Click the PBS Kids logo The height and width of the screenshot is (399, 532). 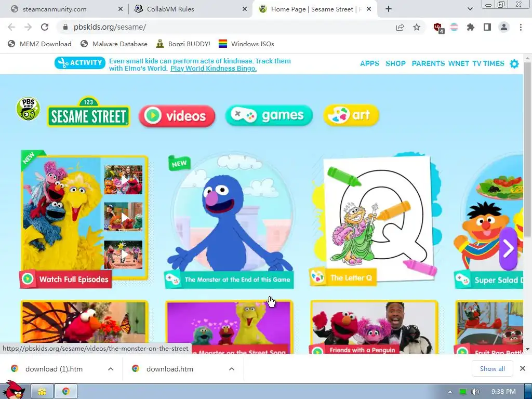click(28, 109)
